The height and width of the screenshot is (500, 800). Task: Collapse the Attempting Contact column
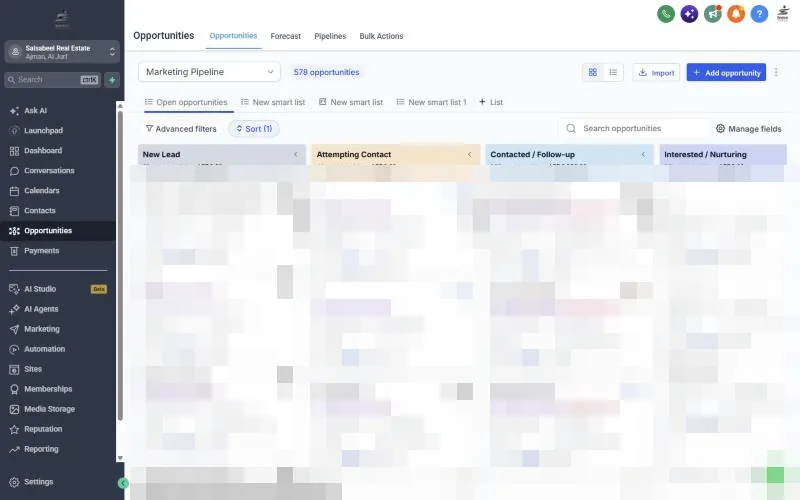click(469, 154)
